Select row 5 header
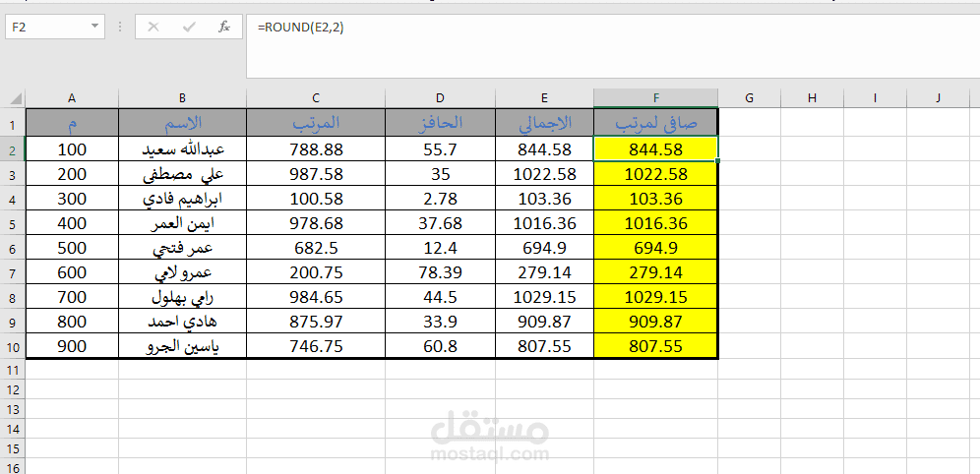 point(13,223)
